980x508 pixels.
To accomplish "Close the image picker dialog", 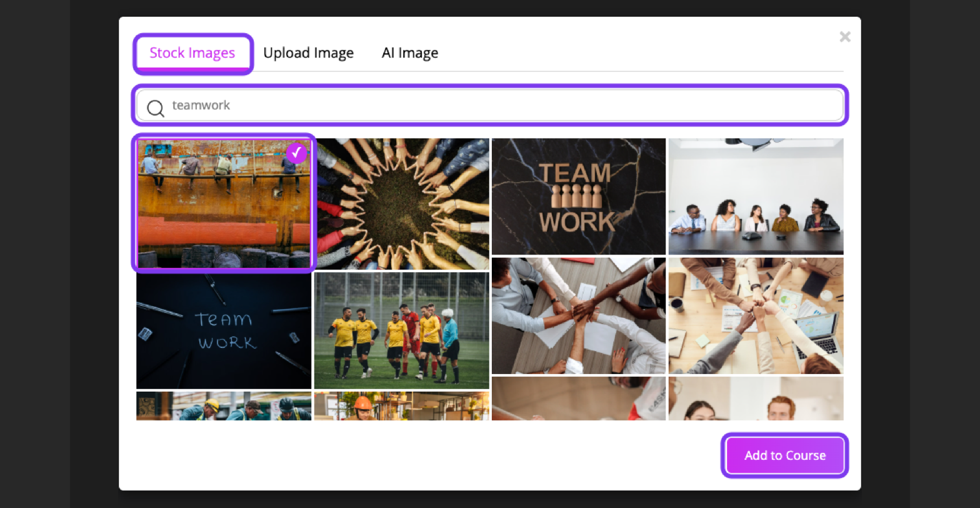I will (x=845, y=37).
